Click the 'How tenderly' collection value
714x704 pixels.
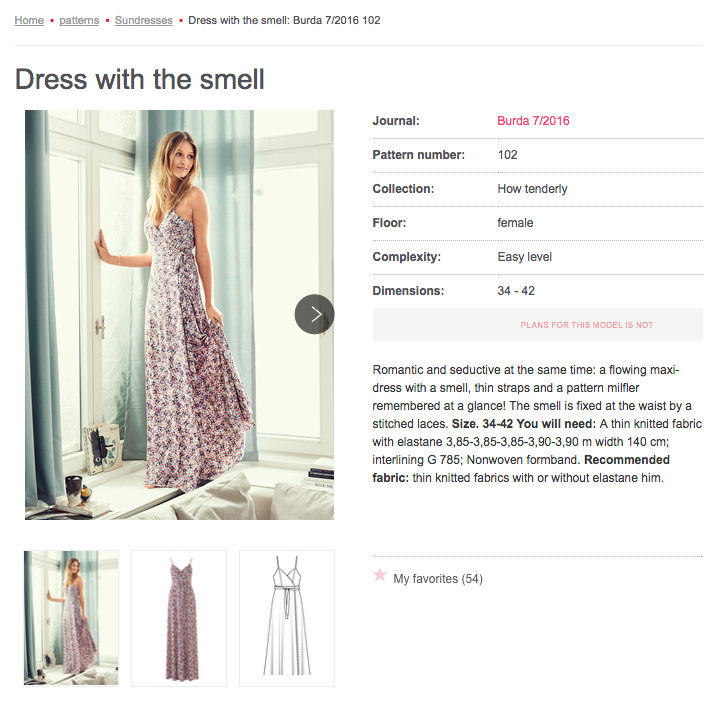click(x=532, y=189)
